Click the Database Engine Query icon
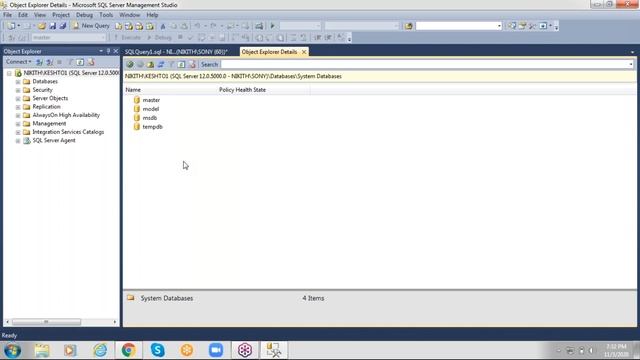Image resolution: width=640 pixels, height=360 pixels. [118, 26]
